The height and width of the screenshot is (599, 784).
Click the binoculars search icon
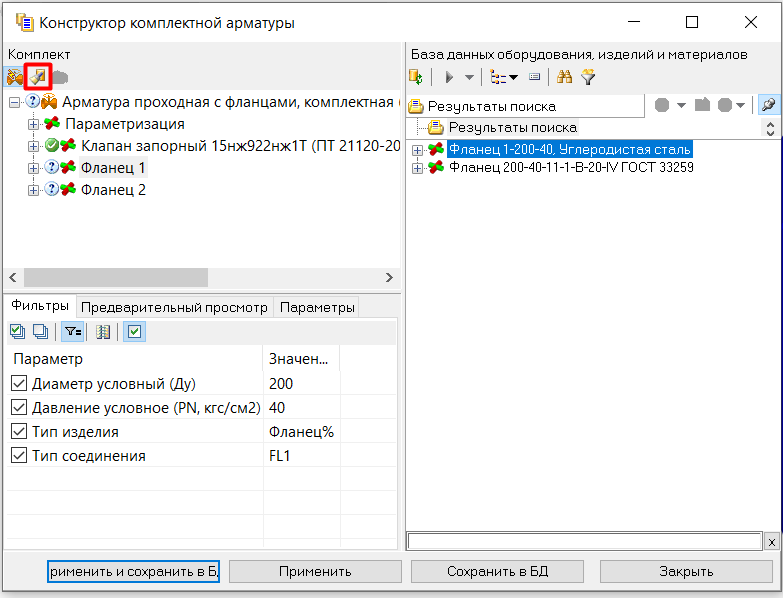tap(564, 77)
